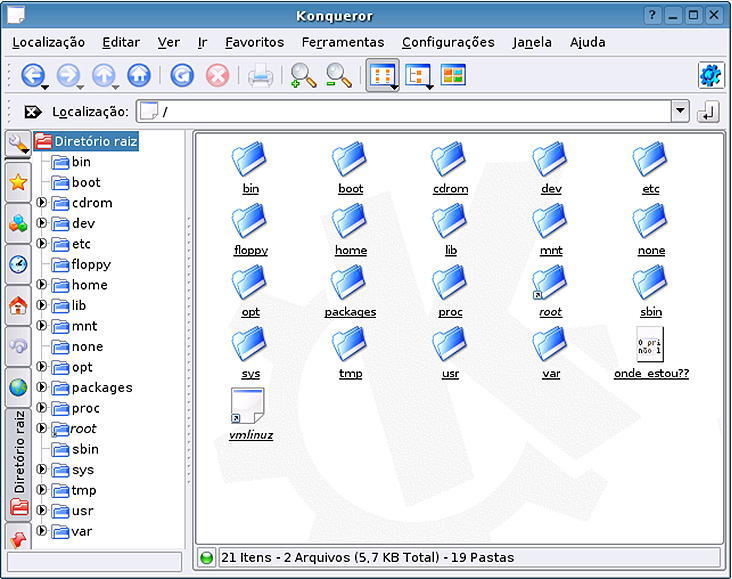732x579 pixels.
Task: Click the Print icon in toolbar
Action: pyautogui.click(x=260, y=75)
